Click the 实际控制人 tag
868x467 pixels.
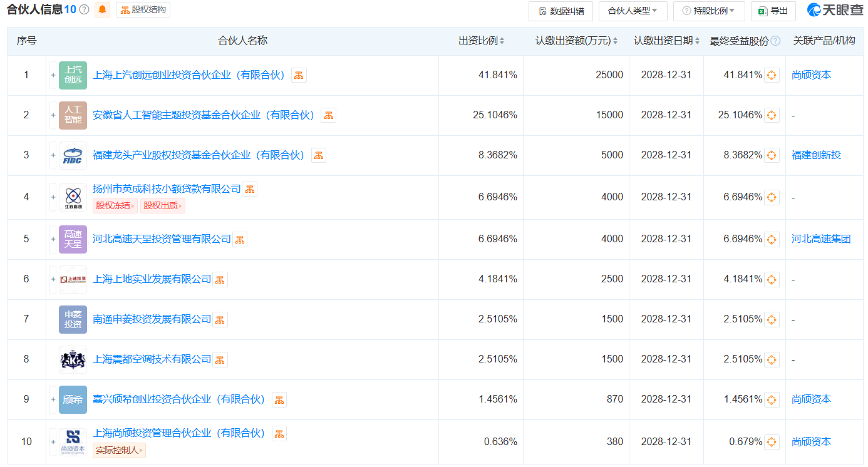(119, 450)
